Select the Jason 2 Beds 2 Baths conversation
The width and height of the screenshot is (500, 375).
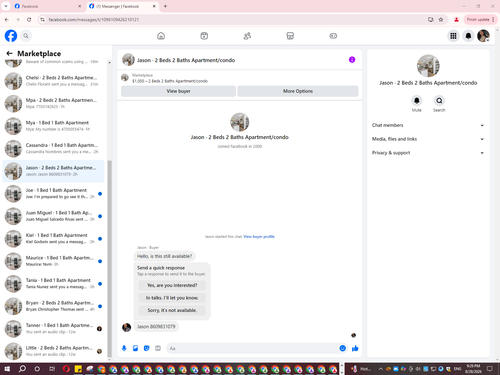click(53, 171)
